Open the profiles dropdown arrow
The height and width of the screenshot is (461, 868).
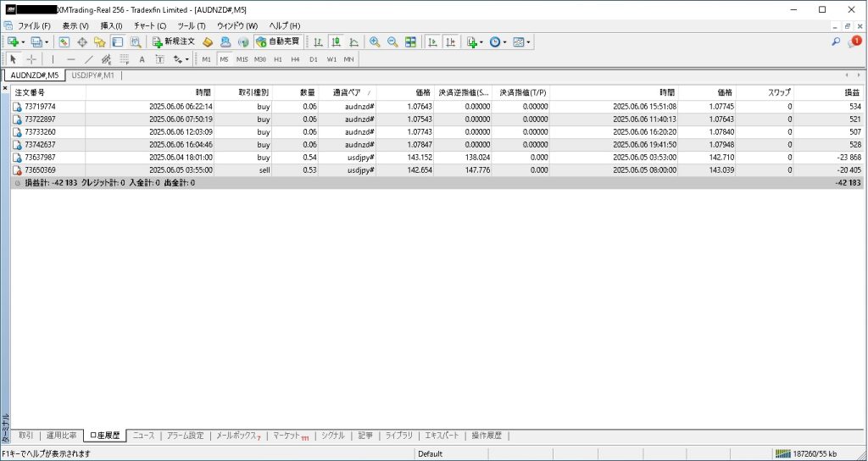(47, 42)
